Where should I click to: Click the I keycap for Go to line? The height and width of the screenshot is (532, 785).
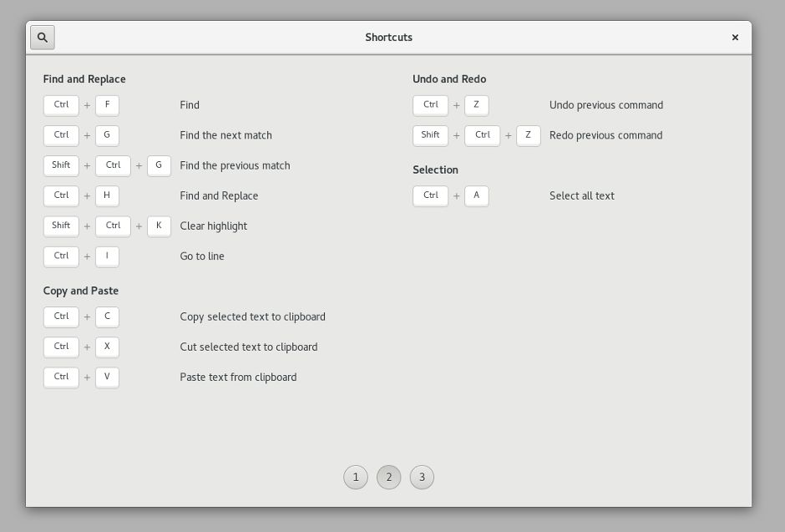(x=107, y=256)
